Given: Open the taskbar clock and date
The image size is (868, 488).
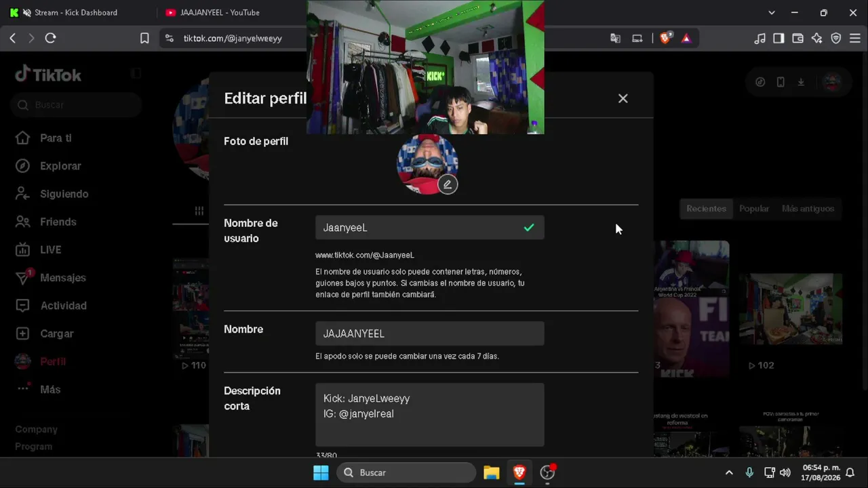Looking at the screenshot, I should (821, 472).
